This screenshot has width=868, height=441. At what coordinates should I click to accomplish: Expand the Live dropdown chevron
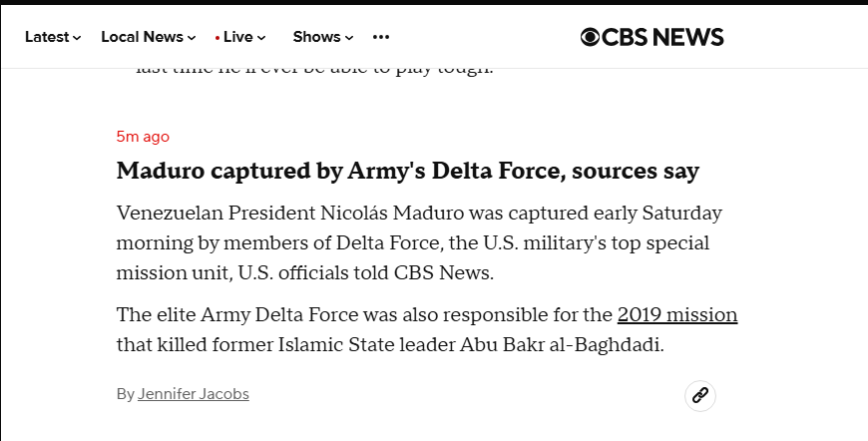pos(261,38)
